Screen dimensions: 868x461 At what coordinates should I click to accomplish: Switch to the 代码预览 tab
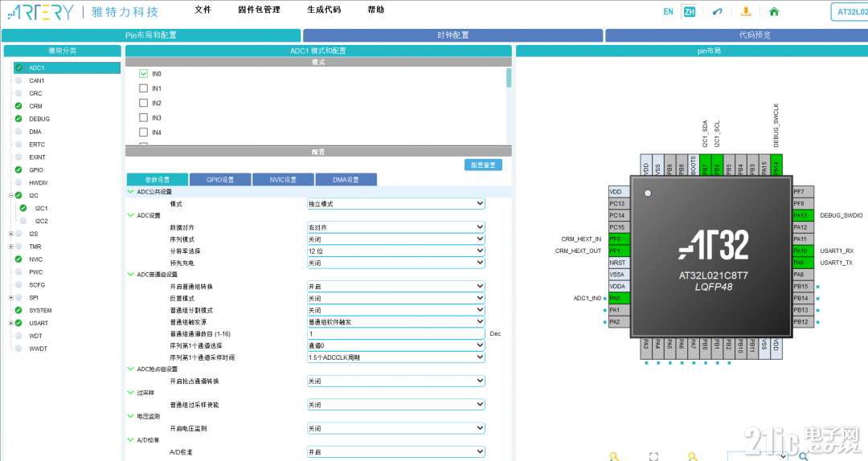point(736,35)
